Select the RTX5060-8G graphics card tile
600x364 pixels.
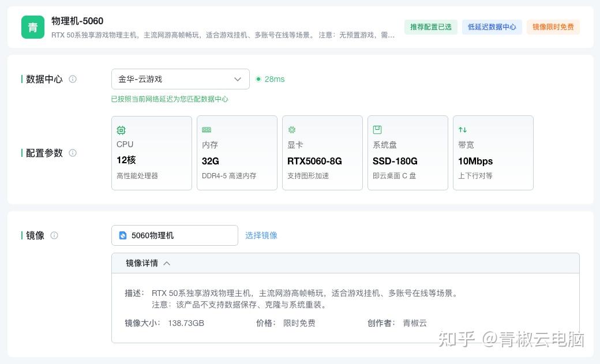[x=322, y=153]
